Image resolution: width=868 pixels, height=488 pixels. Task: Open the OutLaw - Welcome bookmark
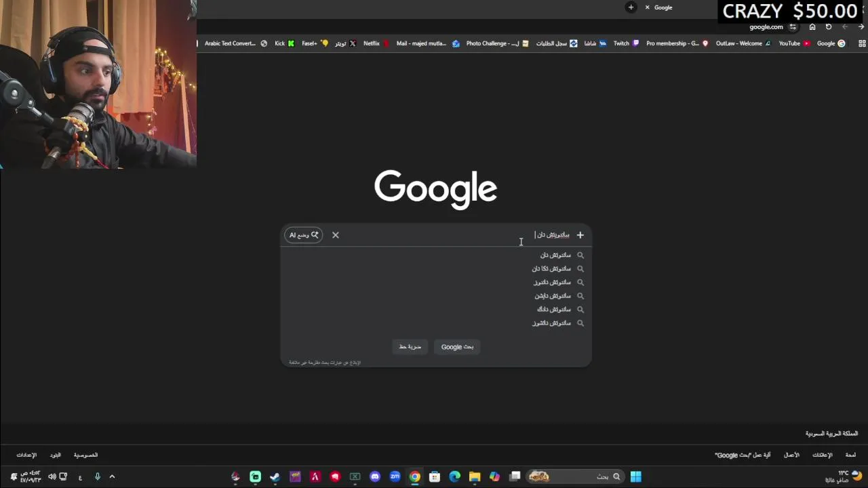point(743,43)
